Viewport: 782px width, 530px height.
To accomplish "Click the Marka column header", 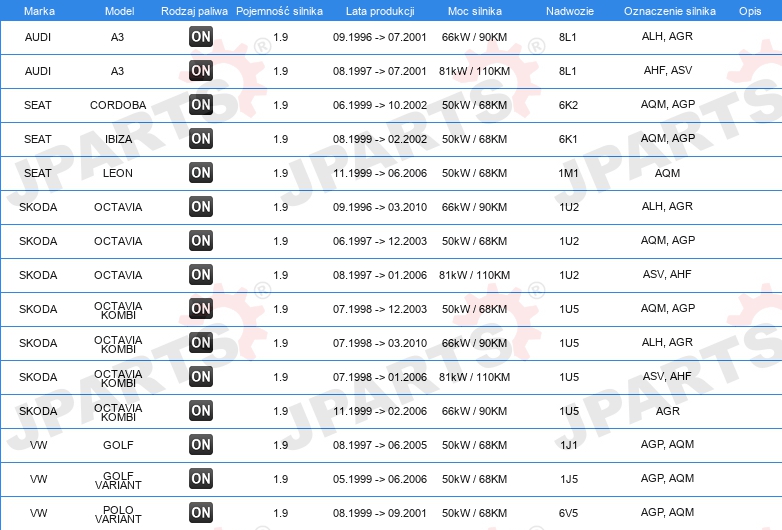I will pos(39,11).
